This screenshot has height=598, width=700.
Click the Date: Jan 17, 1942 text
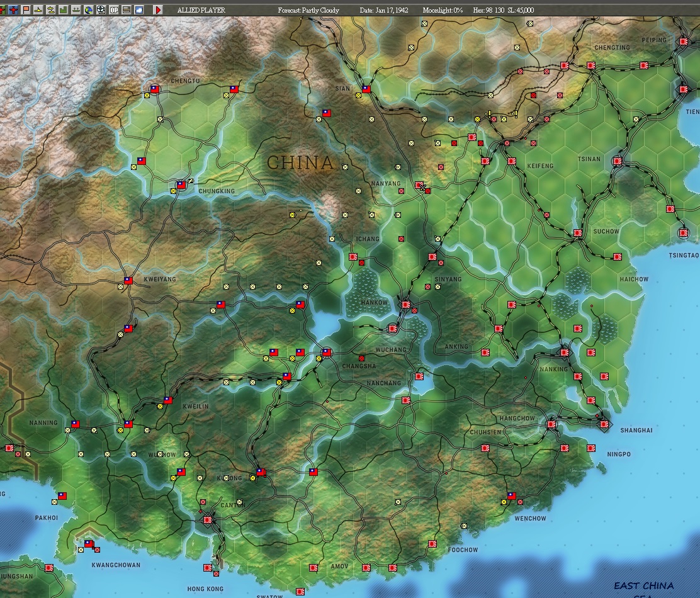(384, 10)
